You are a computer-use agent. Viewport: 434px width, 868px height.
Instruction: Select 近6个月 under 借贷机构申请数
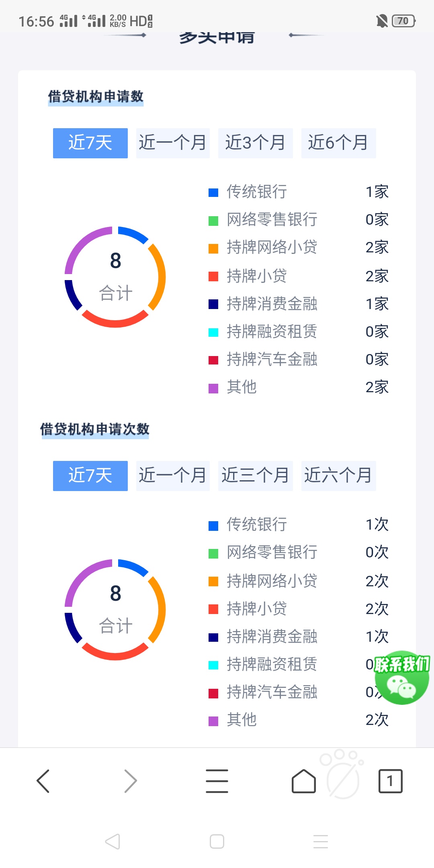(x=338, y=143)
